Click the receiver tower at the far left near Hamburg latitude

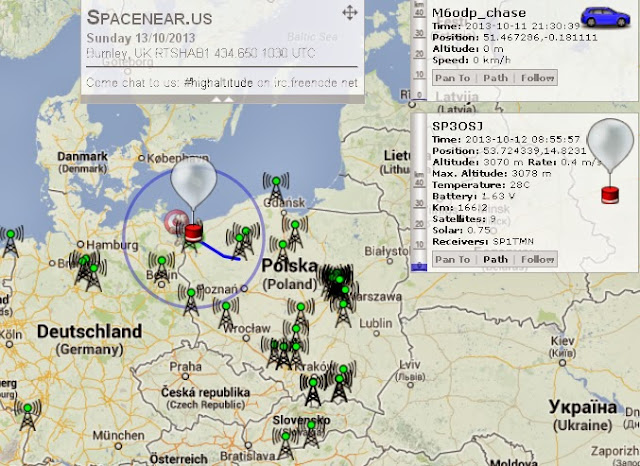10,242
